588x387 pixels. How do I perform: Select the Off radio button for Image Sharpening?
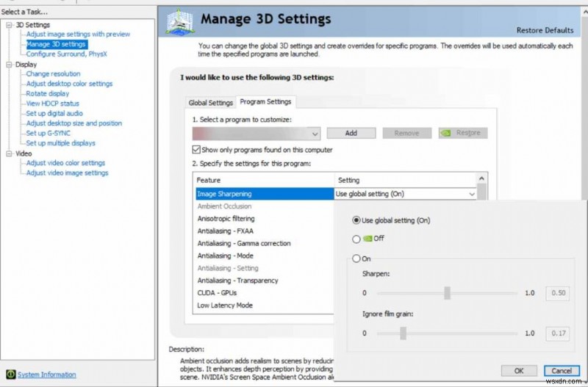[356, 239]
